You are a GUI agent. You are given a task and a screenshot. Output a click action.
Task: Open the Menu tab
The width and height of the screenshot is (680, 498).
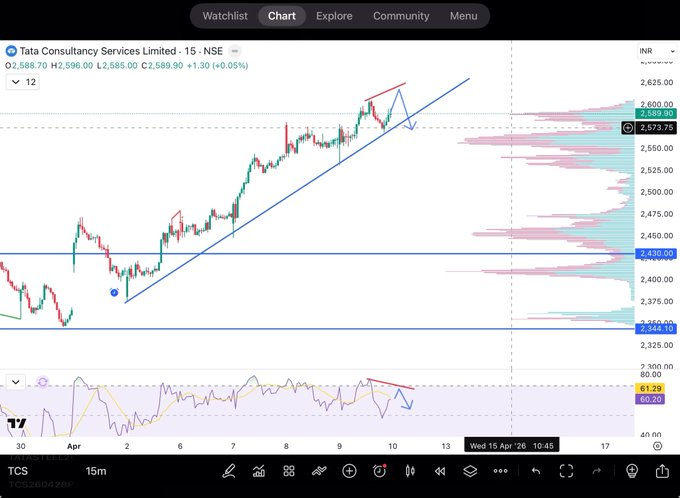point(463,16)
